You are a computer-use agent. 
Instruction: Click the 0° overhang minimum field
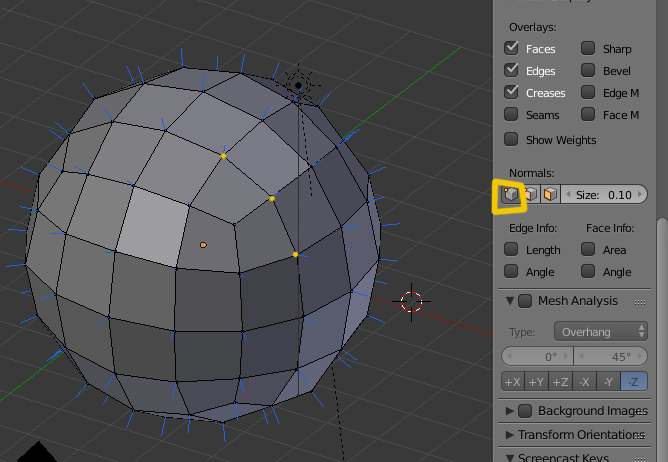pos(537,356)
